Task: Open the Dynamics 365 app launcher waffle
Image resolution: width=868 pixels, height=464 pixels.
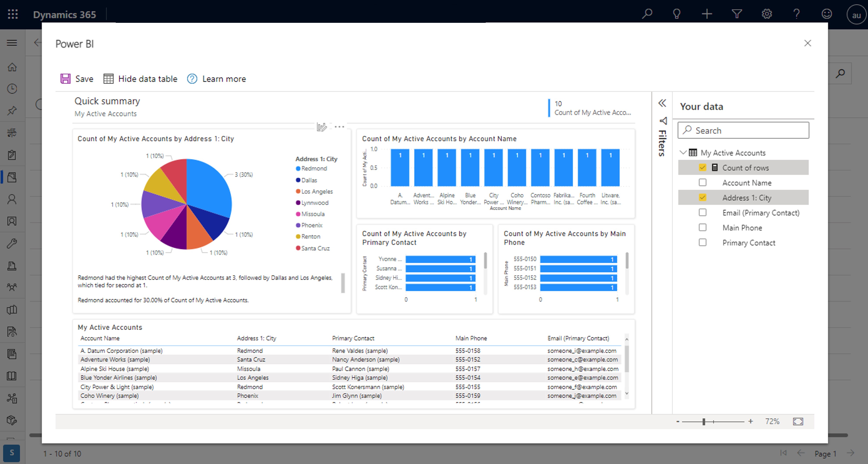Action: tap(12, 14)
